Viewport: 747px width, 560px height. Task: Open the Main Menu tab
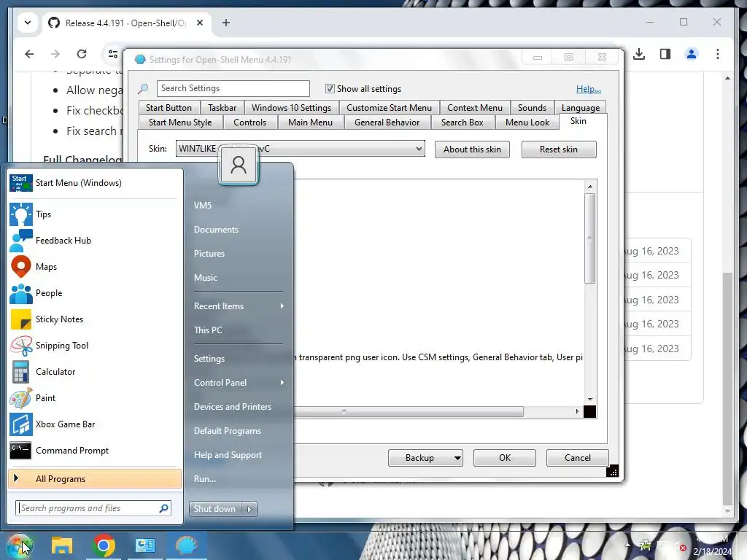(x=310, y=122)
